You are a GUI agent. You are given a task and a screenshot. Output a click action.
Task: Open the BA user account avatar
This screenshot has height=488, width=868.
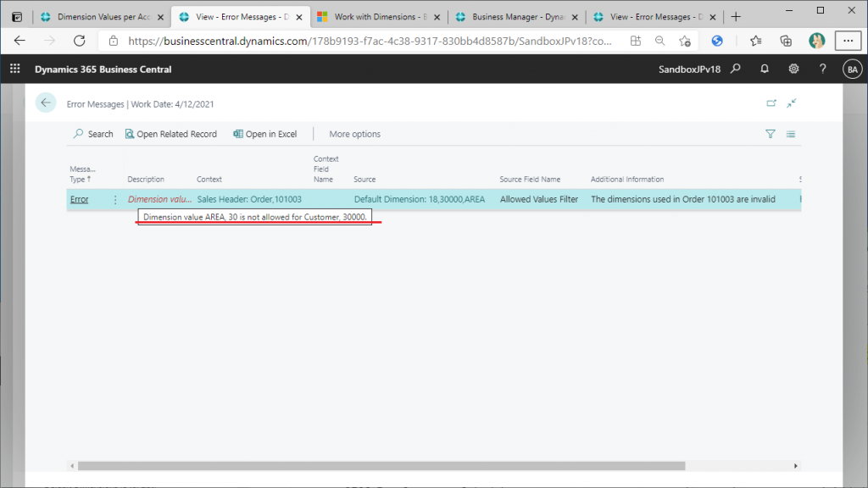[852, 69]
